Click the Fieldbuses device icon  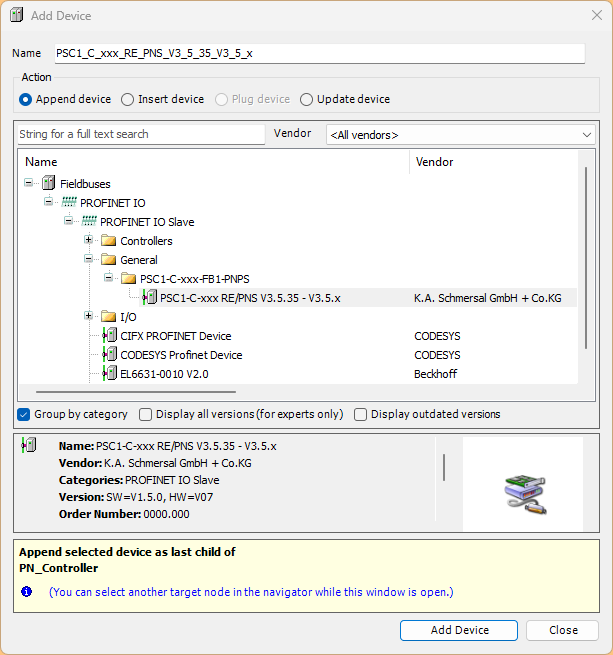(48, 183)
